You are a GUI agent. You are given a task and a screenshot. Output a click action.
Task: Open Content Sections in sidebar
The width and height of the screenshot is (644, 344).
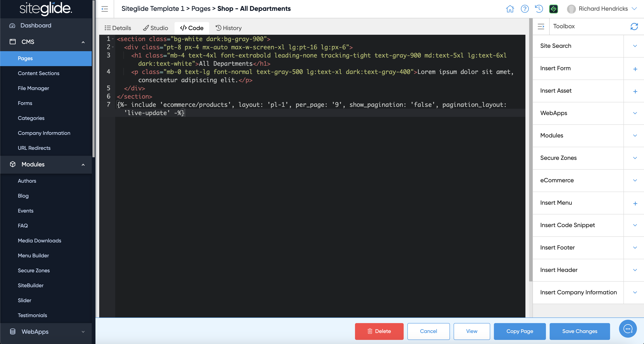pos(38,73)
